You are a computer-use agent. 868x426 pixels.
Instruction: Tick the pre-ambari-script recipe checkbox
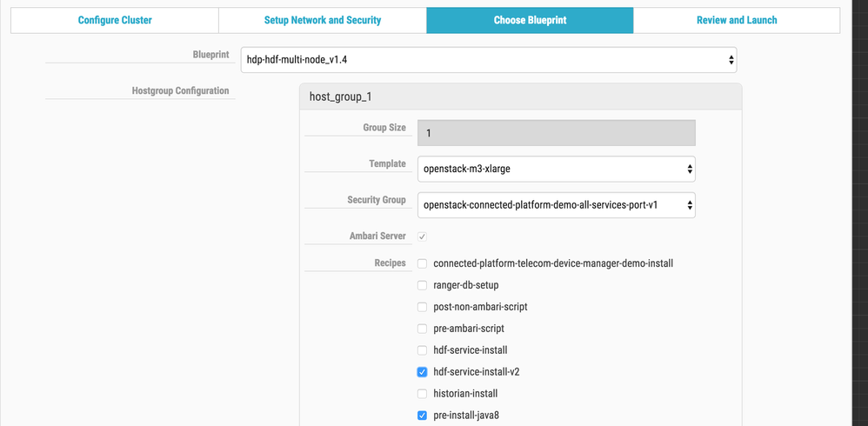(x=423, y=329)
